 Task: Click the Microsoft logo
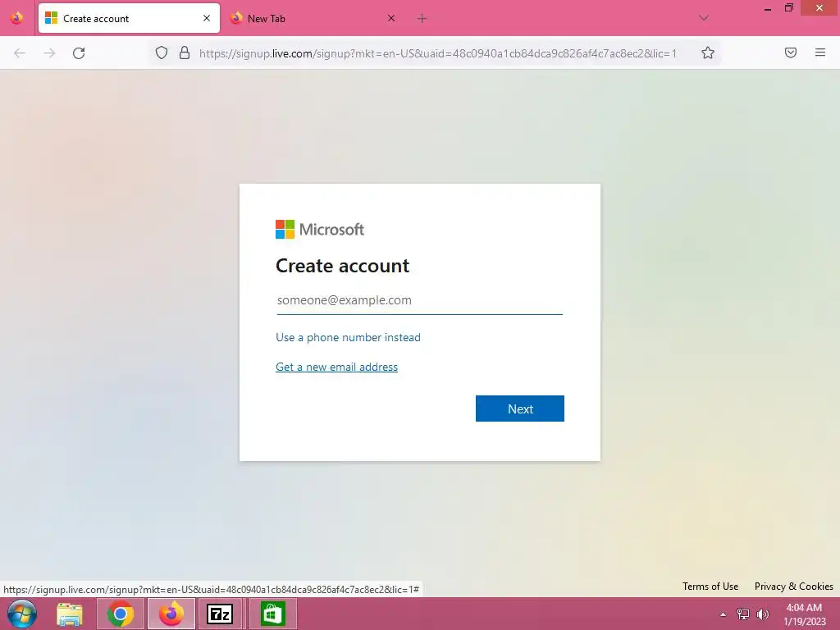[320, 230]
